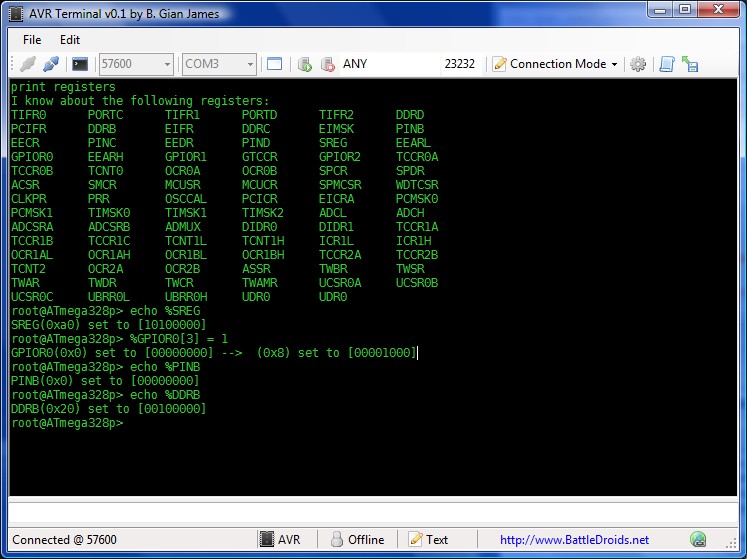Viewport: 747px width, 559px height.
Task: Click the Text pencil icon in status bar
Action: (415, 539)
